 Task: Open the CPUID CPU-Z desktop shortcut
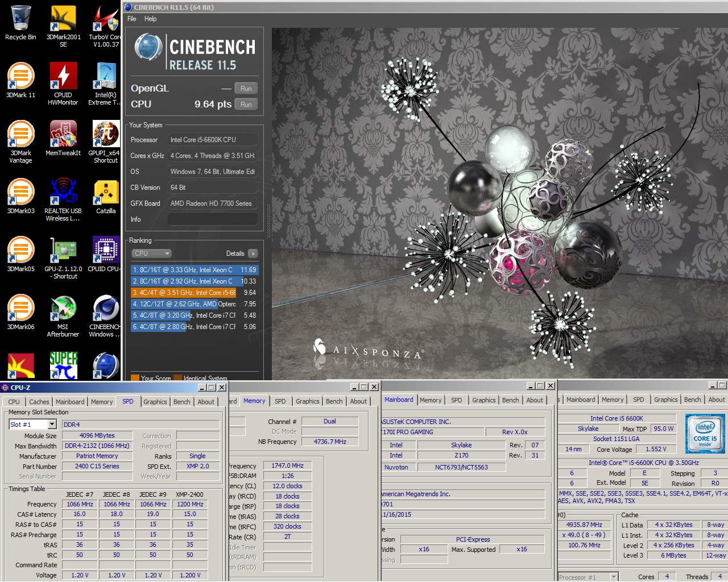click(x=105, y=255)
